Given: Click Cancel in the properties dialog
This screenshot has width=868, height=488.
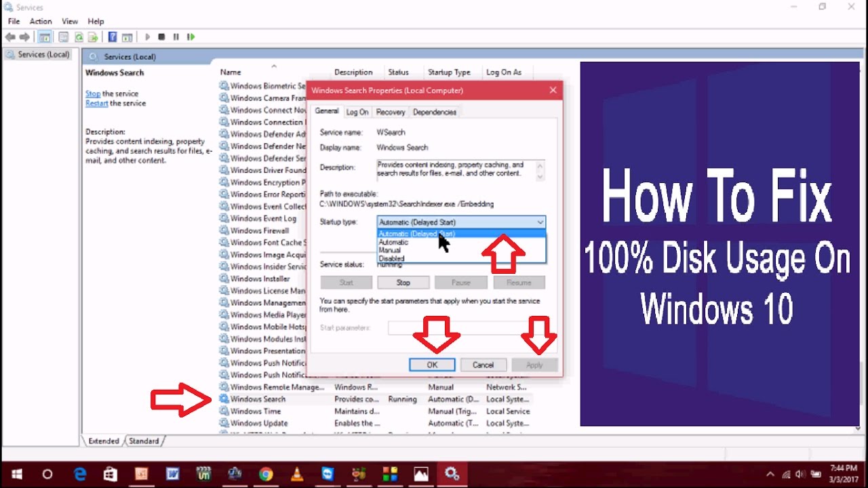Looking at the screenshot, I should (483, 365).
